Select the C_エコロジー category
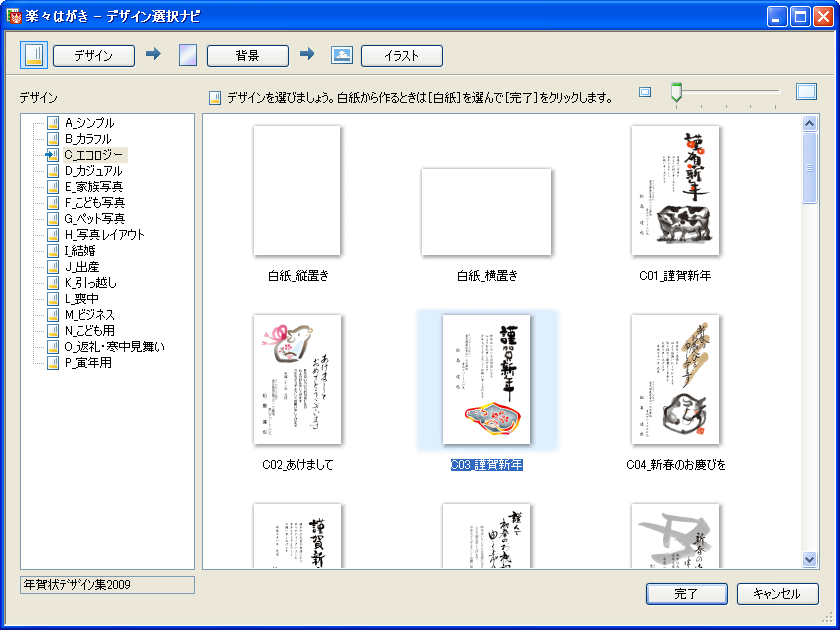Screen dimensions: 840x630 point(95,155)
